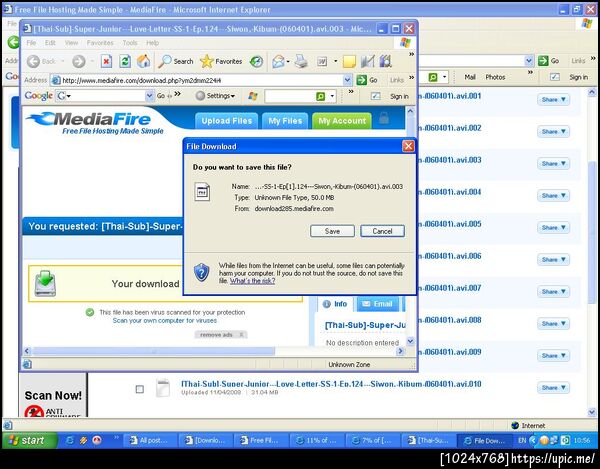Screen dimensions: 600x469
Task: Open "What's the risk?" link
Action: pyautogui.click(x=252, y=280)
